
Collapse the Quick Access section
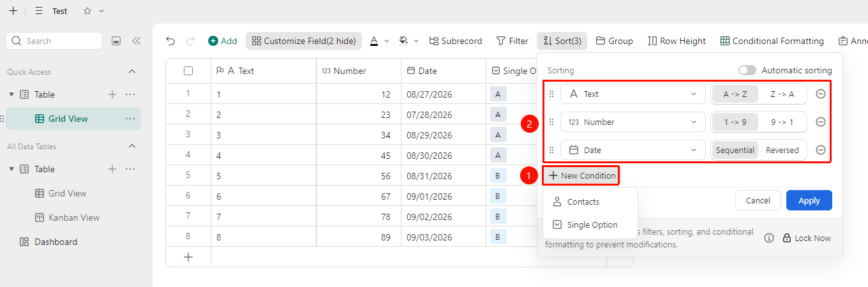[x=132, y=71]
